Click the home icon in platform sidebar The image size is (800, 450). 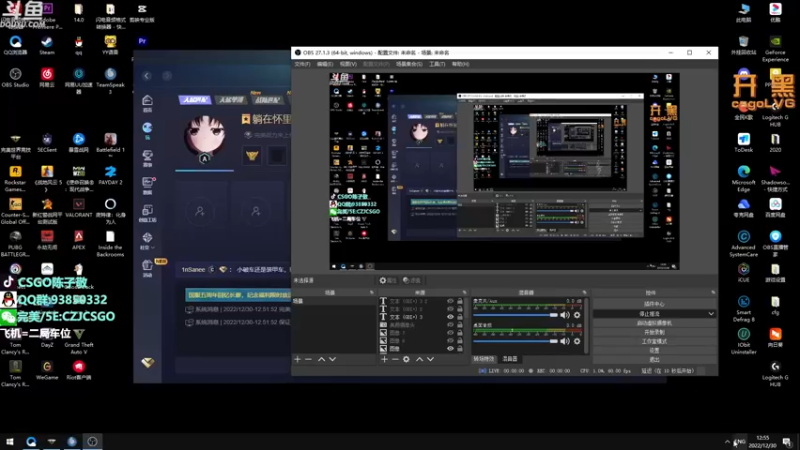(x=147, y=103)
